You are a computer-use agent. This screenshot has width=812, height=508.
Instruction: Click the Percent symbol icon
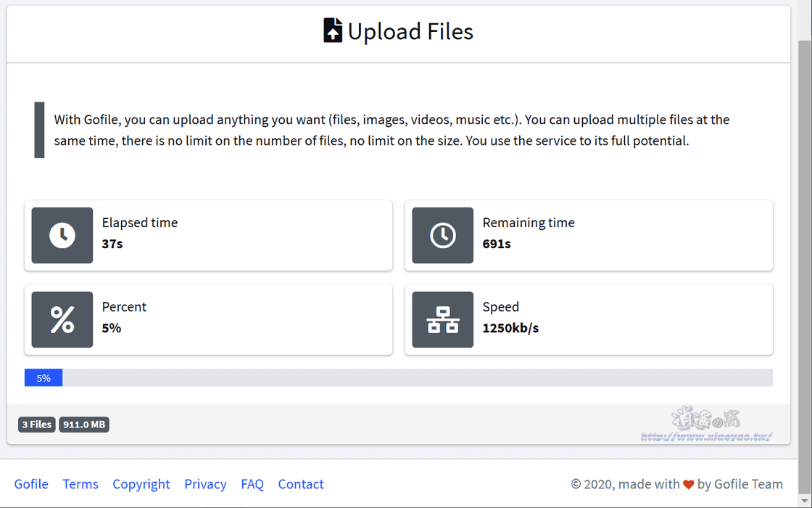point(62,319)
